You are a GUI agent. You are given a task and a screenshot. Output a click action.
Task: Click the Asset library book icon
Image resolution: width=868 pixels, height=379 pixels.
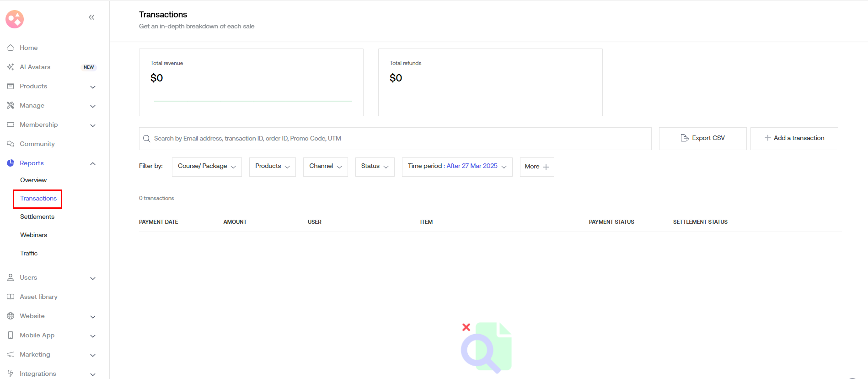coord(11,297)
